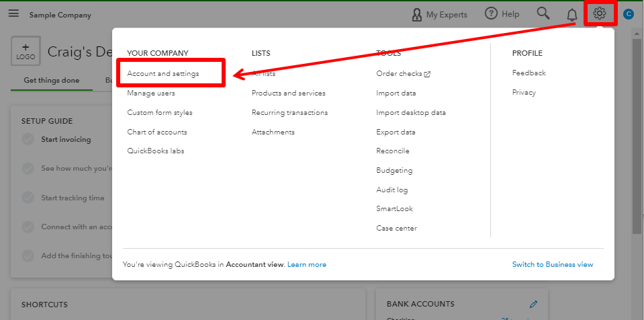
Task: Toggle the See how much you're checkmark
Action: coord(28,169)
